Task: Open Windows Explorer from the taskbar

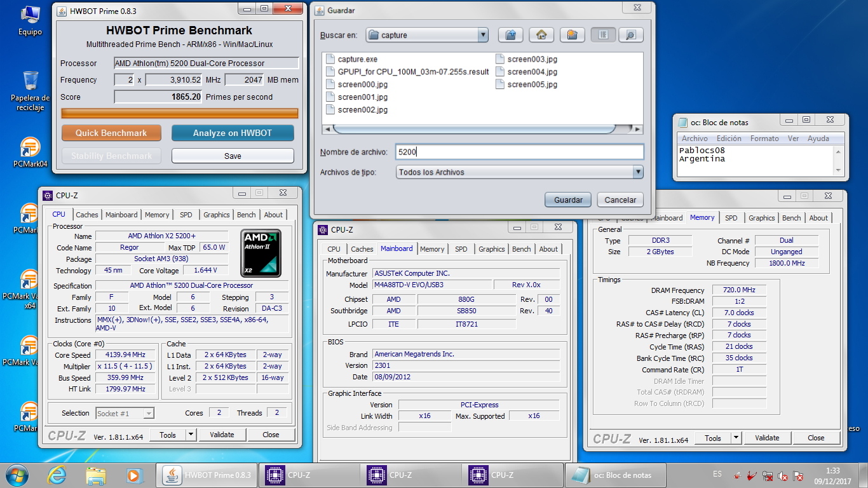Action: [96, 475]
